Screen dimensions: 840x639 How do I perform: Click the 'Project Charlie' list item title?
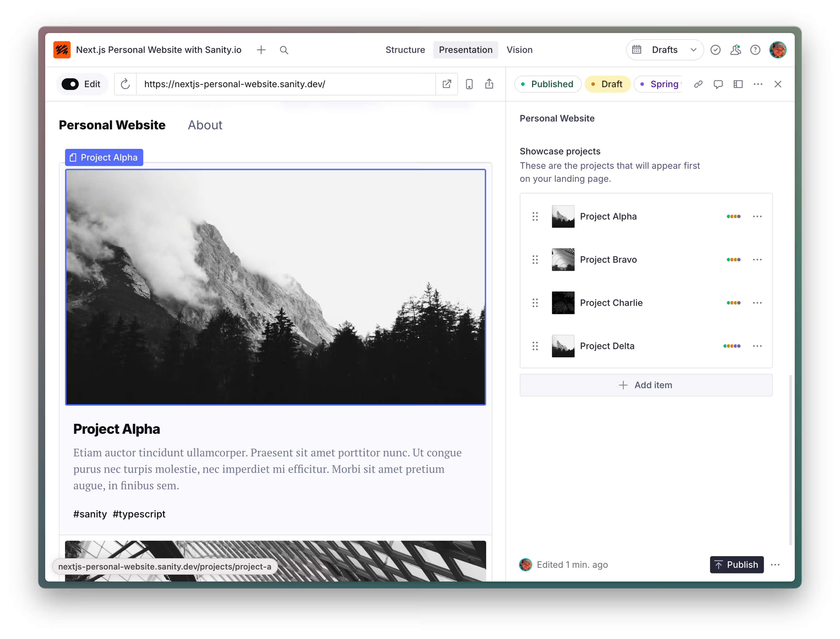point(611,303)
